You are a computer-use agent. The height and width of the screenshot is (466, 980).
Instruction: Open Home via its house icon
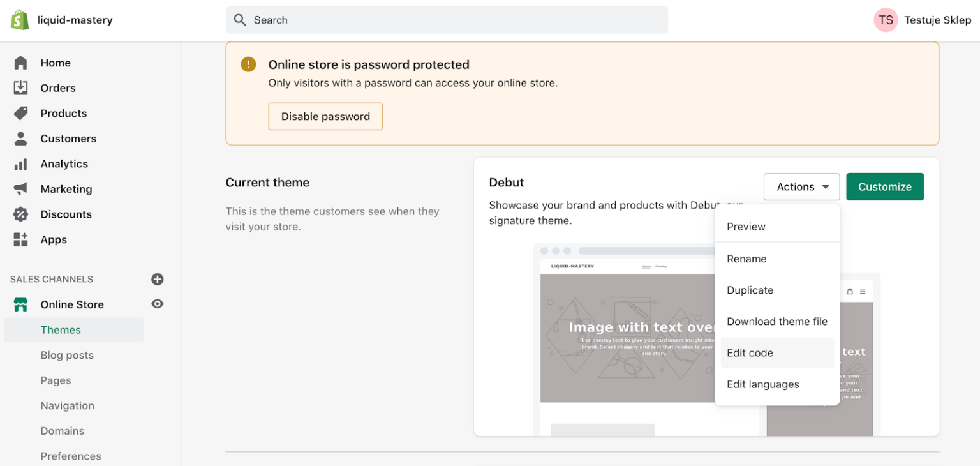[x=20, y=63]
